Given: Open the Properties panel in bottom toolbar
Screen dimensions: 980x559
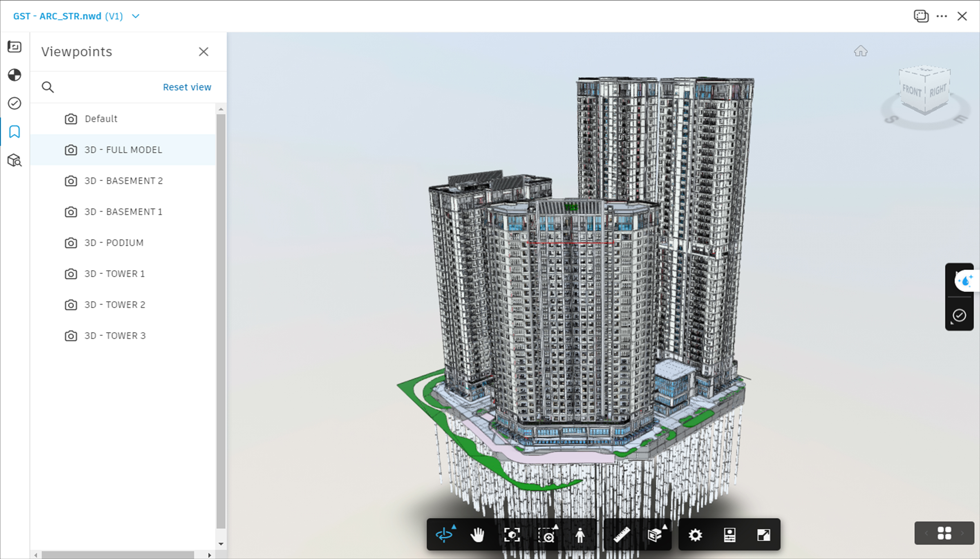Looking at the screenshot, I should click(729, 534).
